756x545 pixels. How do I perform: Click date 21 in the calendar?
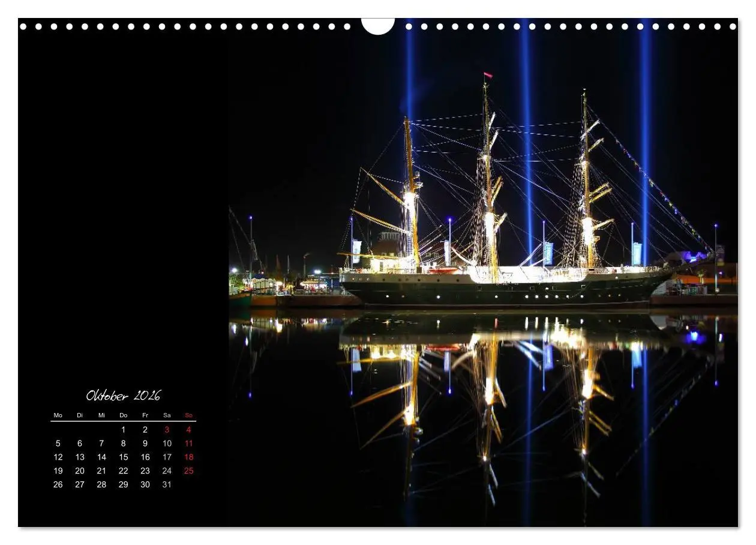(x=101, y=471)
